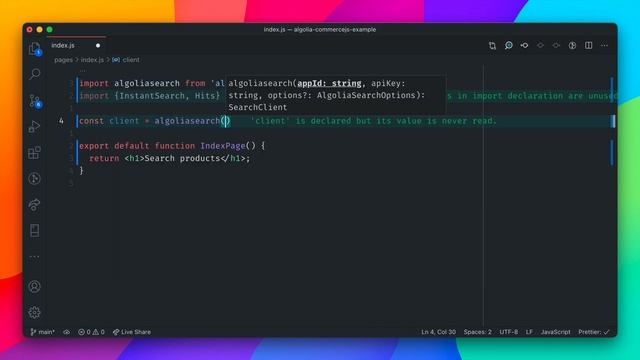Click the 'client' variable in const line
Viewport: 640px width, 360px height.
tap(124, 121)
